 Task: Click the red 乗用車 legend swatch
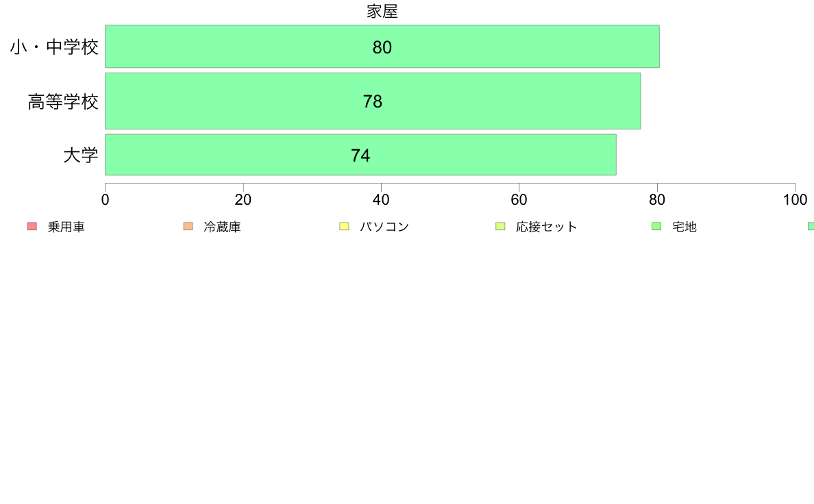pos(32,226)
